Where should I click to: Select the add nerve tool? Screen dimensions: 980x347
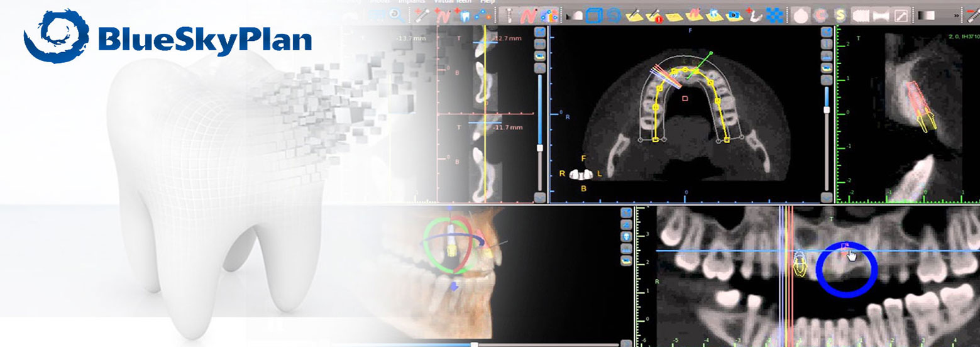[x=443, y=15]
